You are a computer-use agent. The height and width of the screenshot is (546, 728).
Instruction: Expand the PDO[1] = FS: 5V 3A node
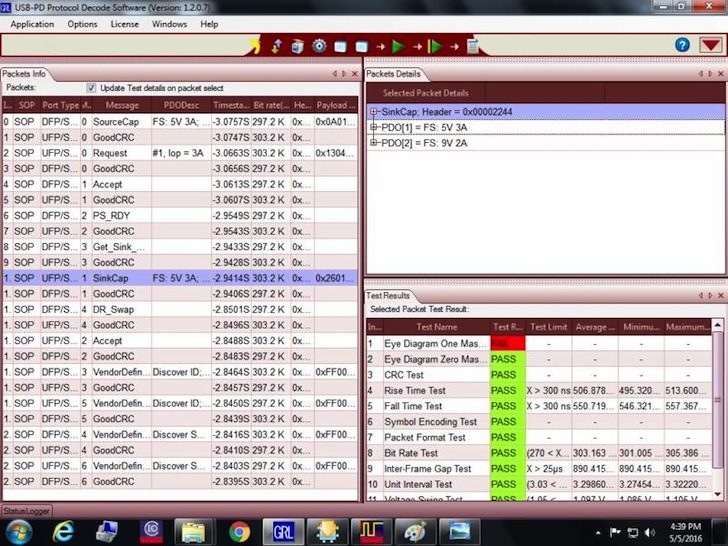374,127
